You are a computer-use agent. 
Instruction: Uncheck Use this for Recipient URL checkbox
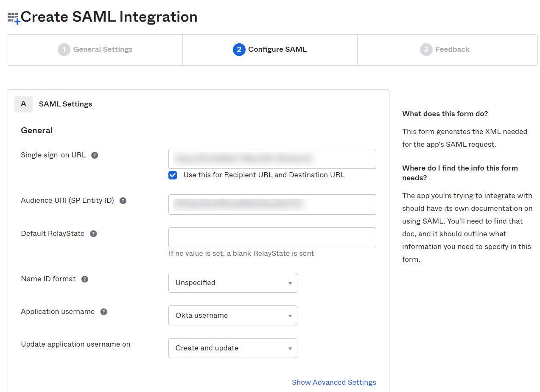click(x=173, y=175)
